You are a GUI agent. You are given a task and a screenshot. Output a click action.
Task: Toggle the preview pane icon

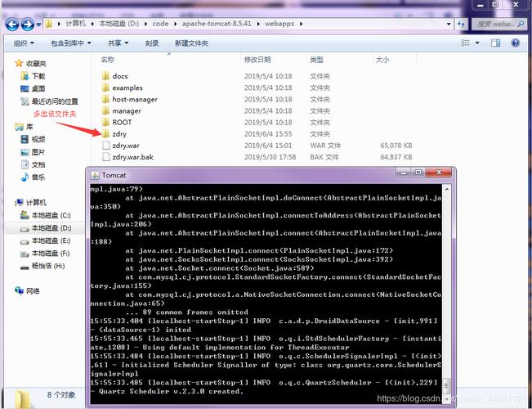click(x=496, y=43)
